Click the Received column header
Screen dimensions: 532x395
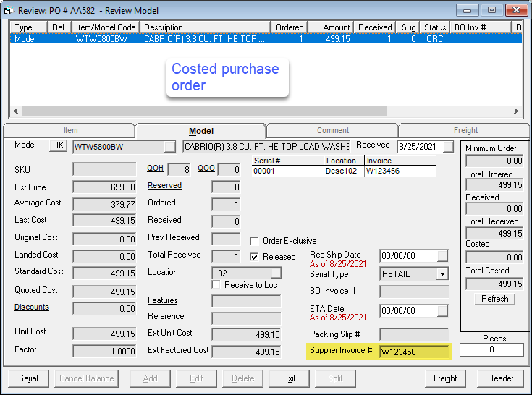pyautogui.click(x=375, y=27)
